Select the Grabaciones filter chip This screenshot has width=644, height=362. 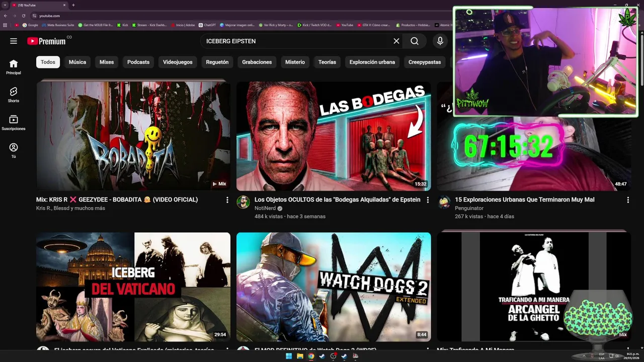click(x=257, y=62)
